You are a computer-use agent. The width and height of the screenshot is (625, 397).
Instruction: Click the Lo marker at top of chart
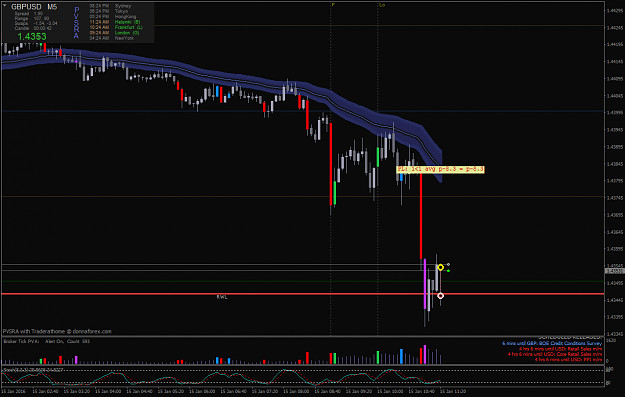(x=382, y=5)
